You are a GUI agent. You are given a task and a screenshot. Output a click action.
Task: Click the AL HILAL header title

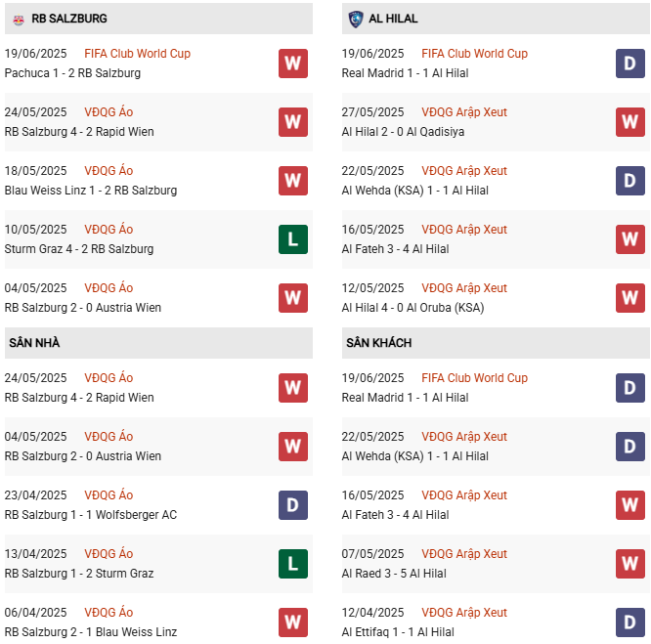(x=395, y=19)
